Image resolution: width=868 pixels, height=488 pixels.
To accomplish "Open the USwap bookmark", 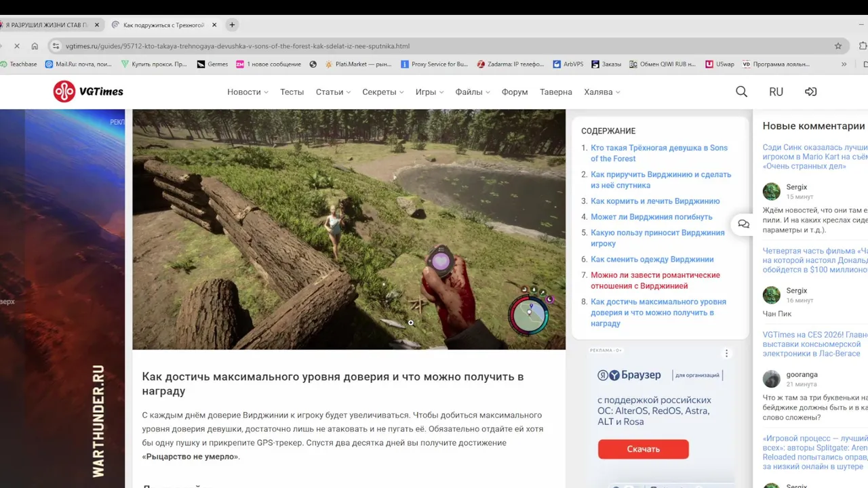I will (x=719, y=64).
